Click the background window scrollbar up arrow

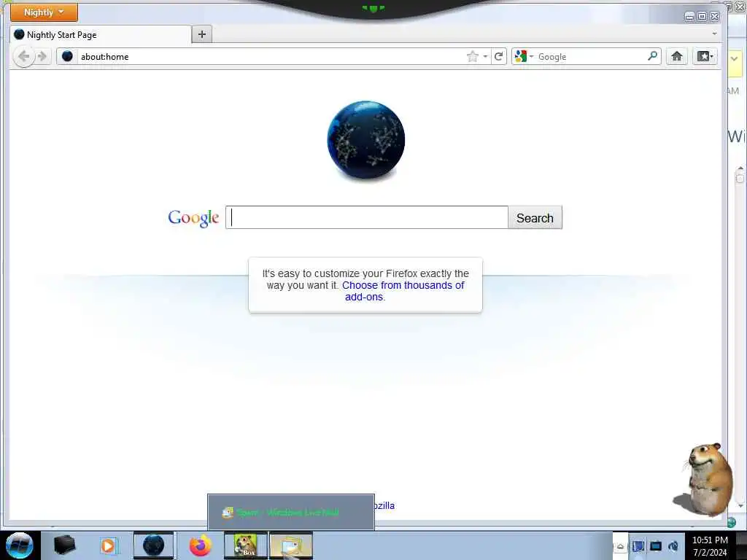[x=740, y=168]
